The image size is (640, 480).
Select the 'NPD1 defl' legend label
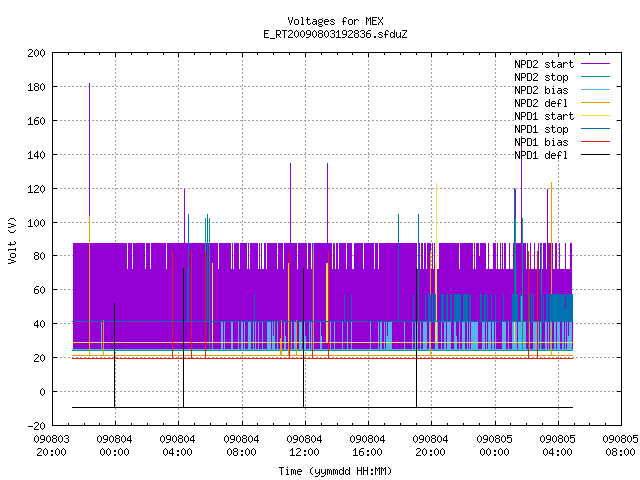point(541,155)
